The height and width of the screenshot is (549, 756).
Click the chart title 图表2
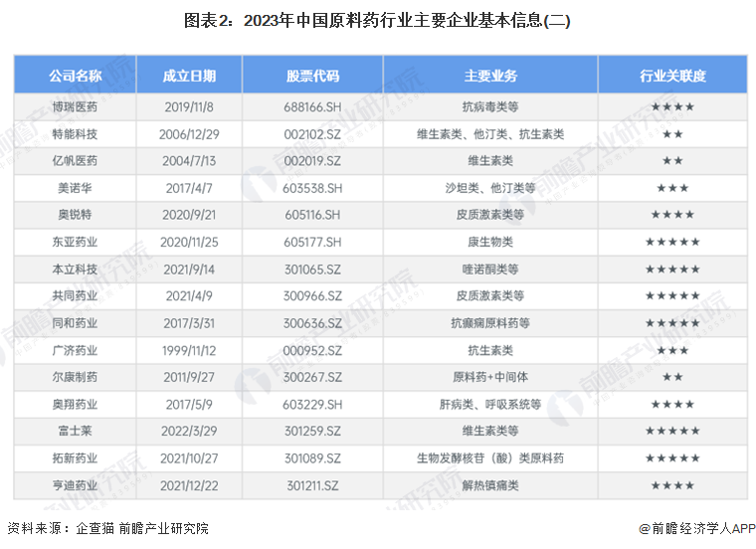coord(377,21)
